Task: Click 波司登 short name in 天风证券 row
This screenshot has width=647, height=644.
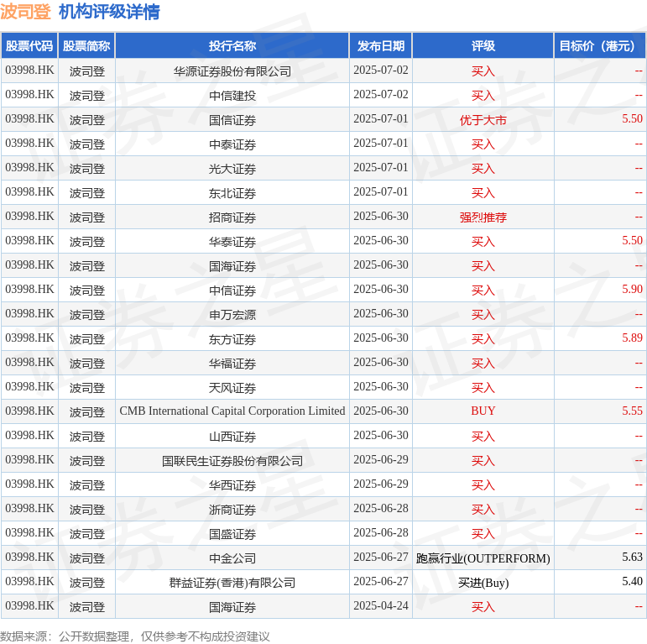Action: pyautogui.click(x=86, y=388)
